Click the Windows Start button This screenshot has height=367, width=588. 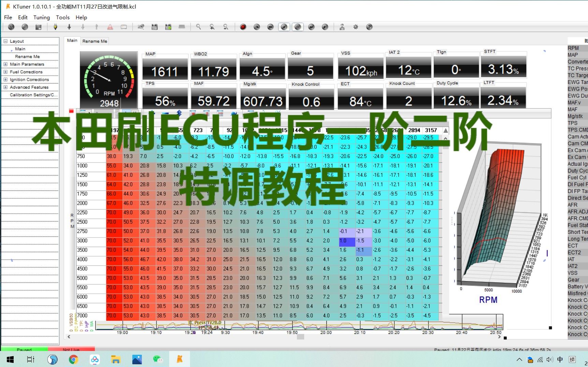(10, 359)
